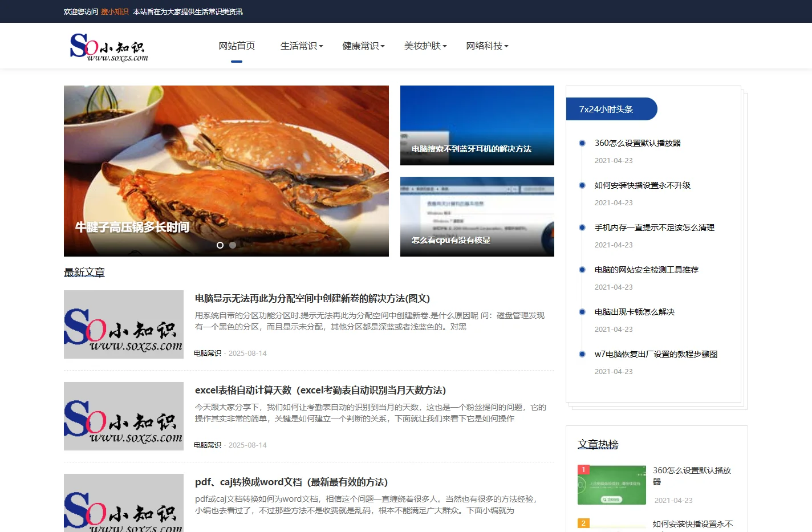
Task: Switch to second carousel slide dot
Action: 233,245
